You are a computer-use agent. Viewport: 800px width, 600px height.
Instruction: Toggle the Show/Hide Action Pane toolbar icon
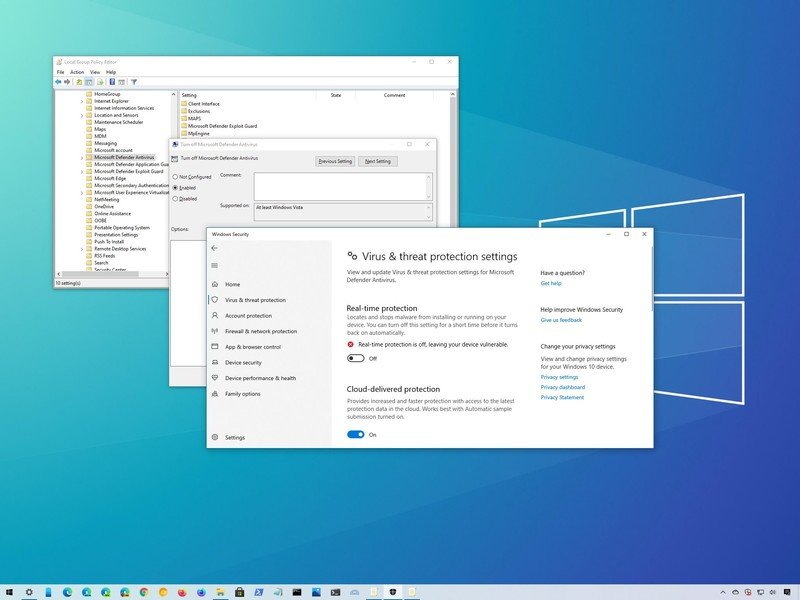coord(121,82)
